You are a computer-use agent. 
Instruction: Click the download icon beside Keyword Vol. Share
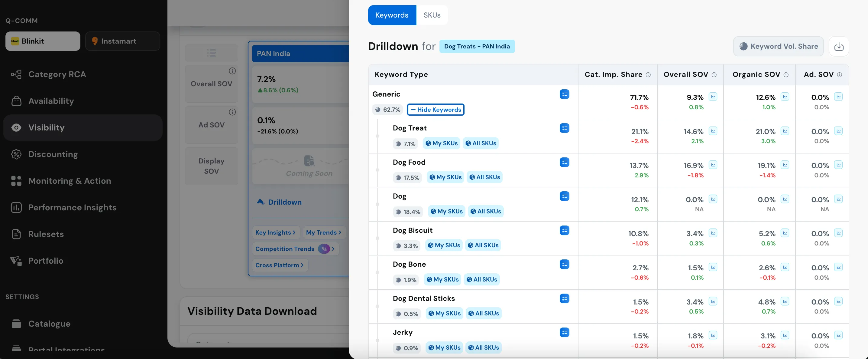pos(839,47)
